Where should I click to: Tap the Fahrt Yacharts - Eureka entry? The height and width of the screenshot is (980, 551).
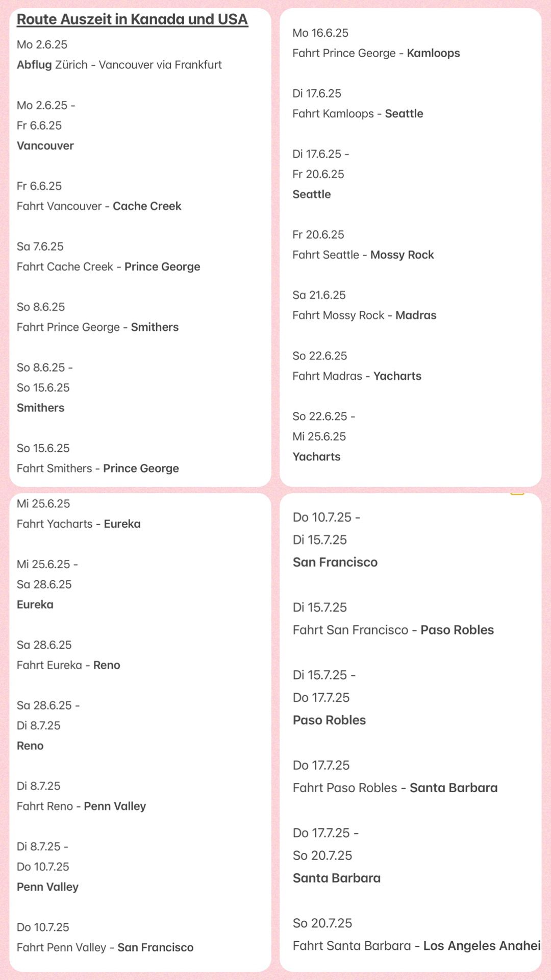[x=79, y=524]
